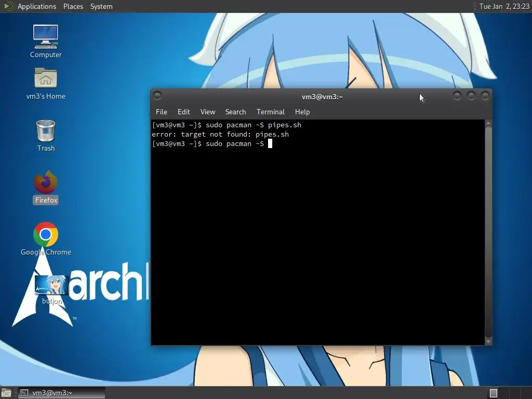
Task: Click the error line 'target not found: pipes.sh'
Action: pos(220,135)
